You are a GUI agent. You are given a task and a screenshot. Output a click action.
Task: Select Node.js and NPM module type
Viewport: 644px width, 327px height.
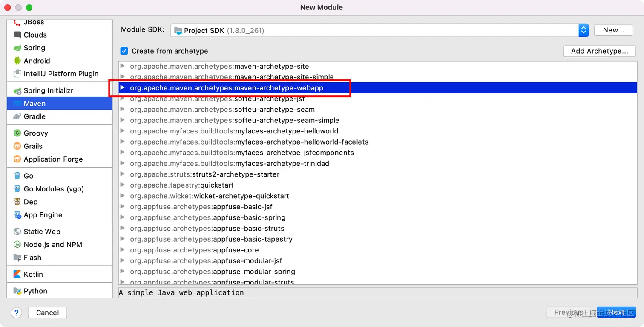click(x=60, y=245)
